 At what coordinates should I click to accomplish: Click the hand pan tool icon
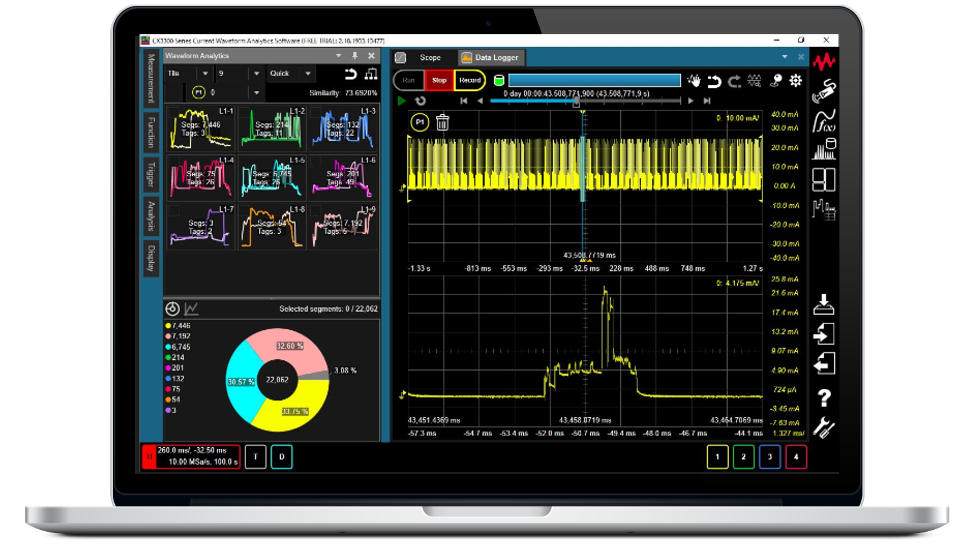click(694, 81)
